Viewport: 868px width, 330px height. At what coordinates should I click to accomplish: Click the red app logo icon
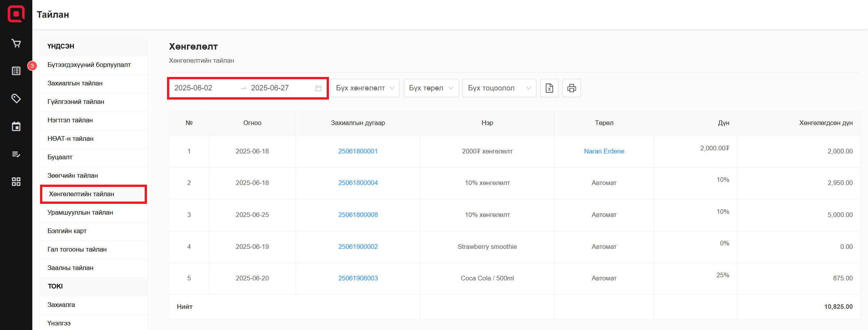16,14
